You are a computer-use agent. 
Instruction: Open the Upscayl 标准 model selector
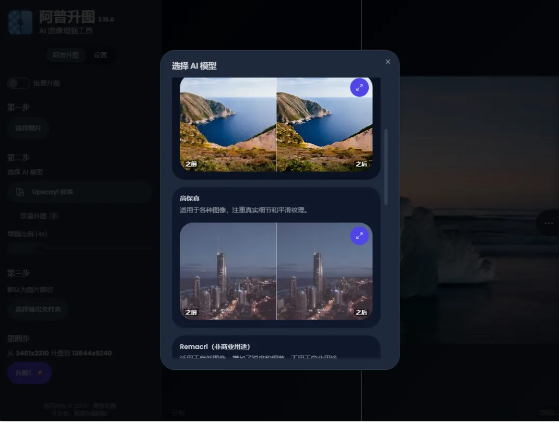[x=79, y=192]
